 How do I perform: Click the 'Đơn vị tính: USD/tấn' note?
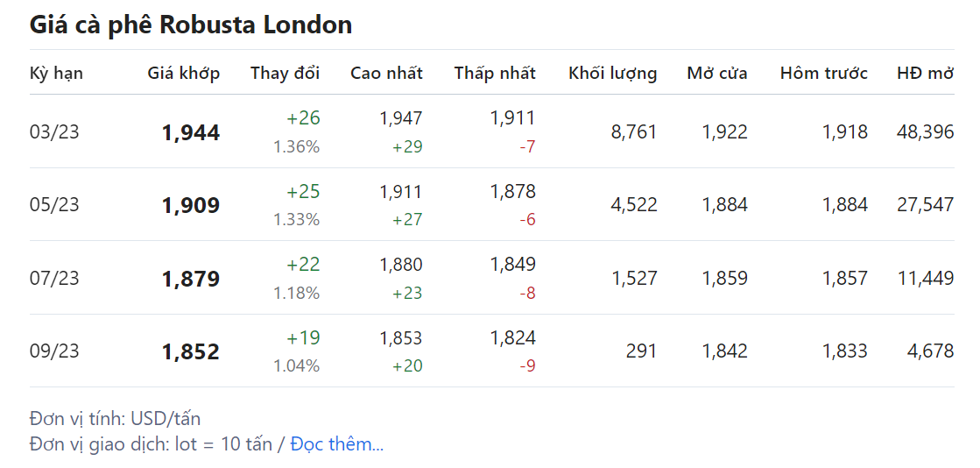[115, 419]
